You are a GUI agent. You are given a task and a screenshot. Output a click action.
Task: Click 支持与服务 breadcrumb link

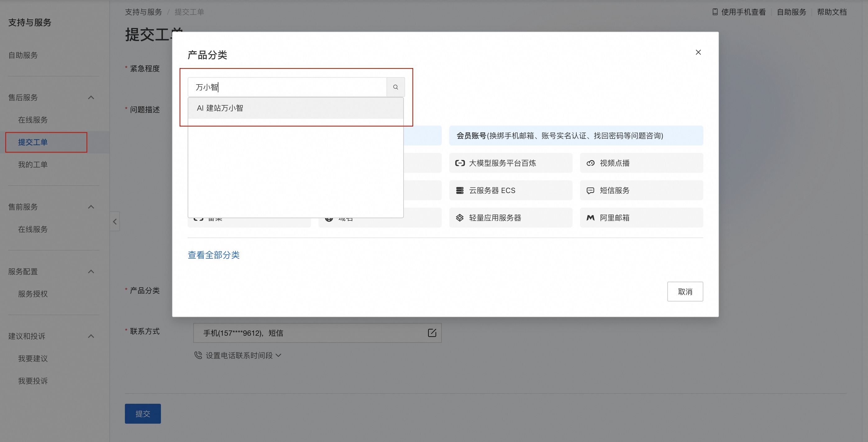[144, 12]
